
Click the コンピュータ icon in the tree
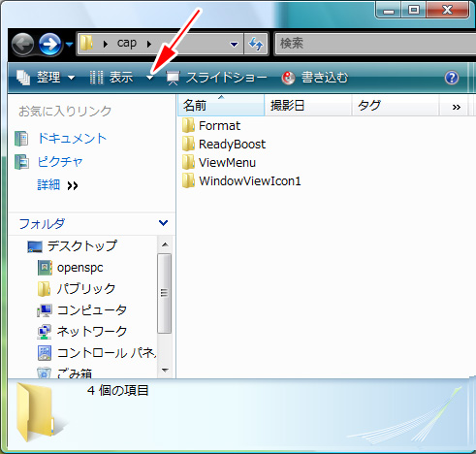[x=45, y=310]
